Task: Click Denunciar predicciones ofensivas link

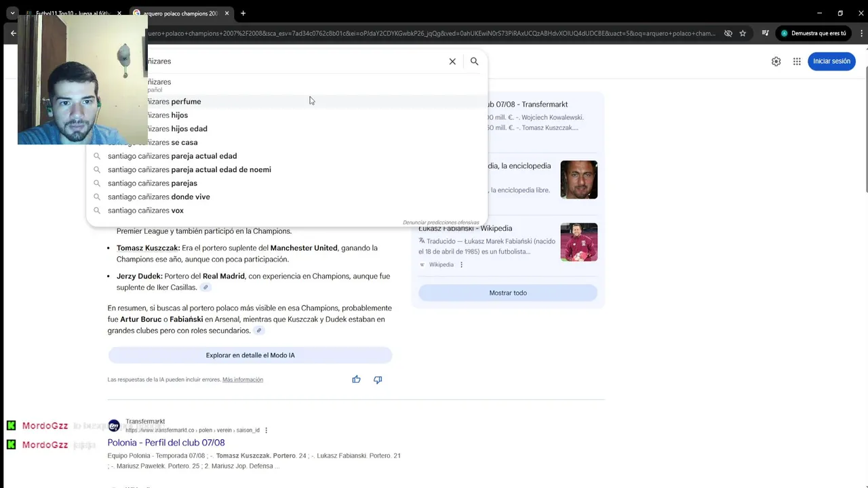Action: point(441,222)
